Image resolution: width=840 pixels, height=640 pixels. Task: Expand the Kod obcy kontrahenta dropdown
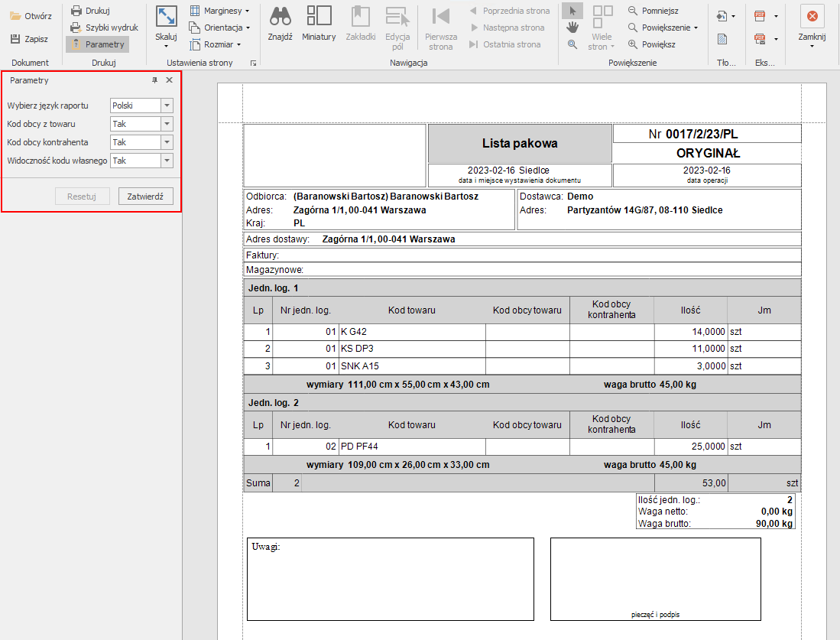tap(167, 142)
